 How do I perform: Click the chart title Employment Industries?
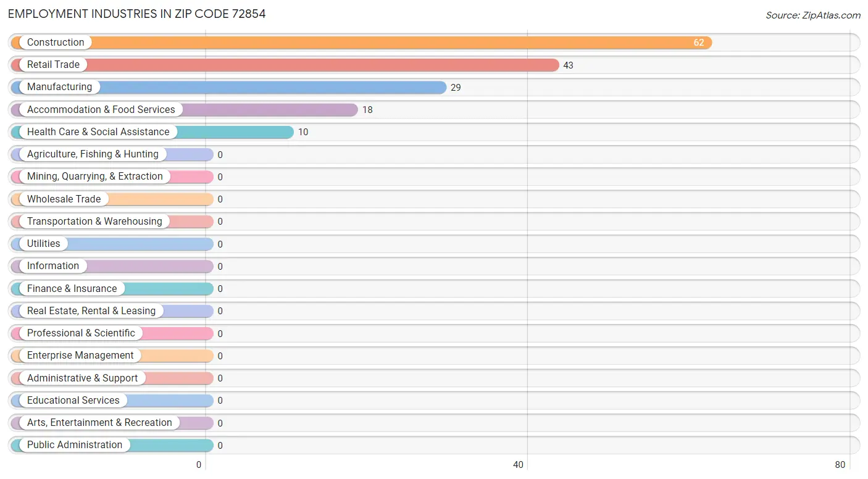pos(137,14)
